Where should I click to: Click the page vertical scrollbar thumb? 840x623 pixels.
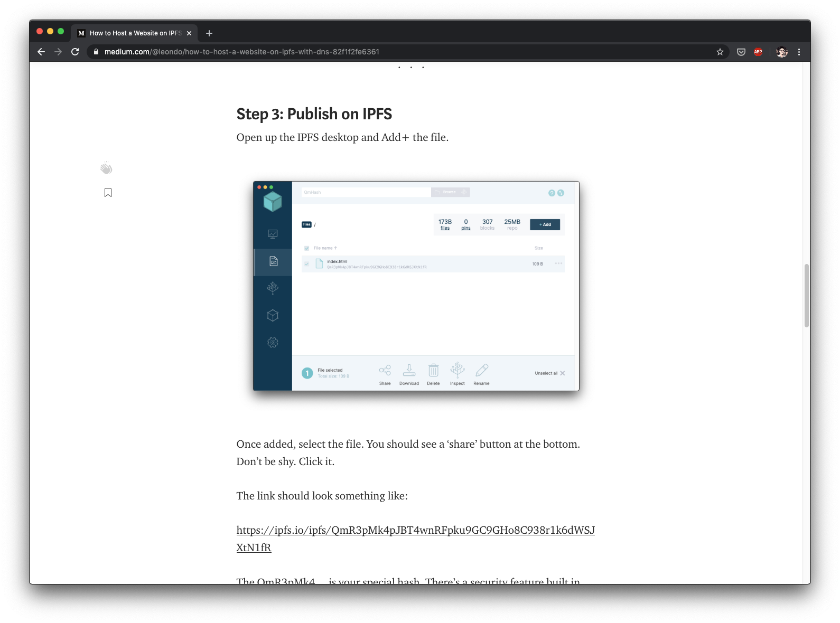(806, 296)
